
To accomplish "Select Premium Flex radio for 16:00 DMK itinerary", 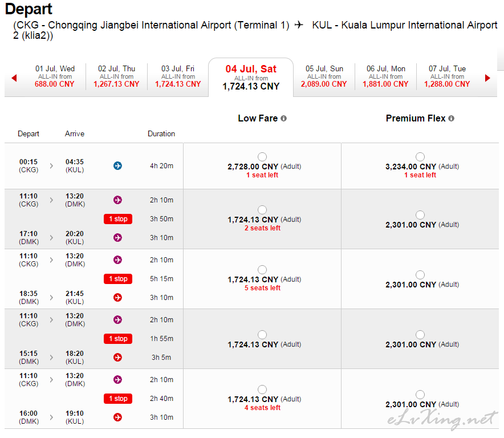I will (420, 395).
